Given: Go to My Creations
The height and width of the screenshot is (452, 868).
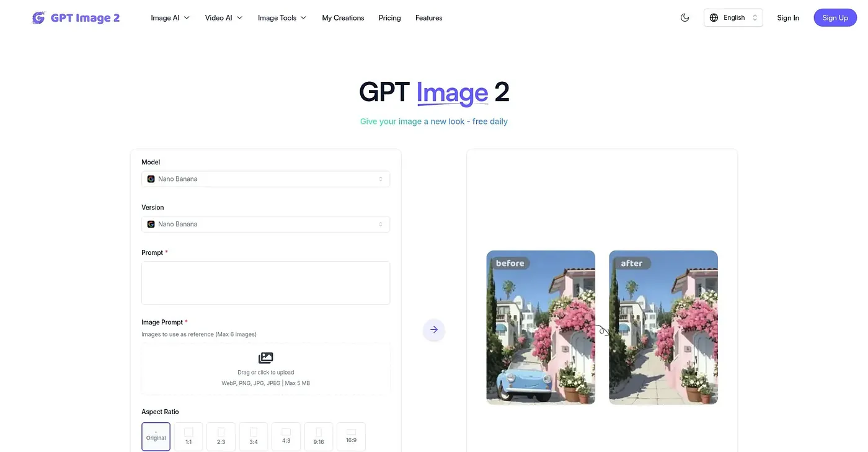Looking at the screenshot, I should click(343, 18).
